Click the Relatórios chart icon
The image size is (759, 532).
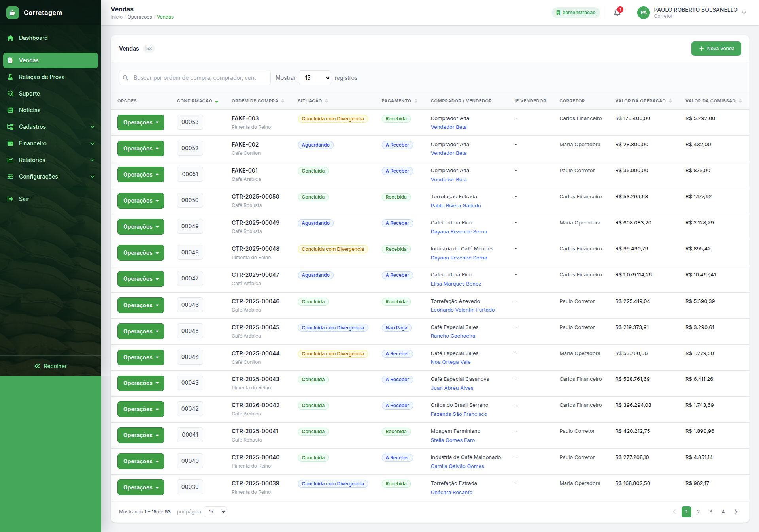[x=10, y=160]
